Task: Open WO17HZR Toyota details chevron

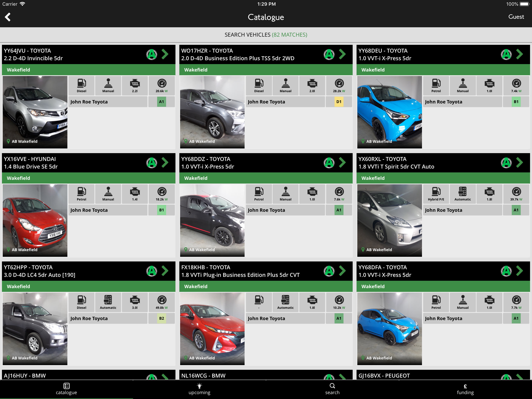Action: pyautogui.click(x=342, y=54)
